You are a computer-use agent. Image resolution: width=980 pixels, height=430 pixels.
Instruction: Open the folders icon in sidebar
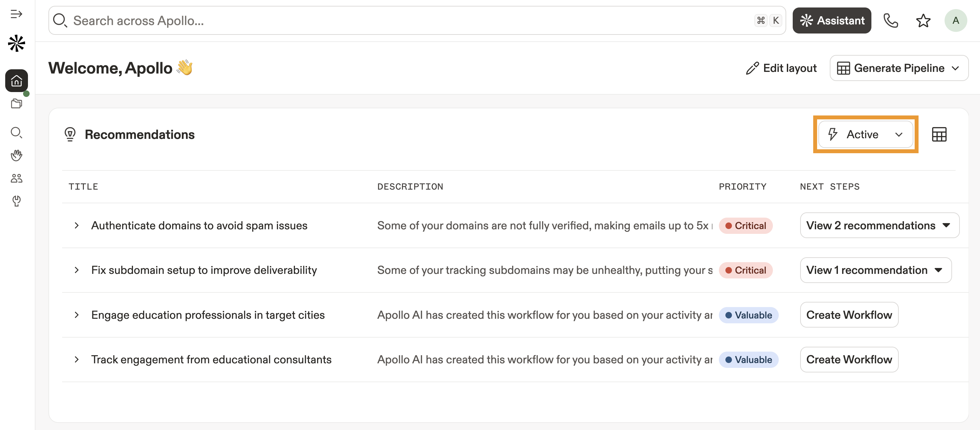tap(16, 103)
